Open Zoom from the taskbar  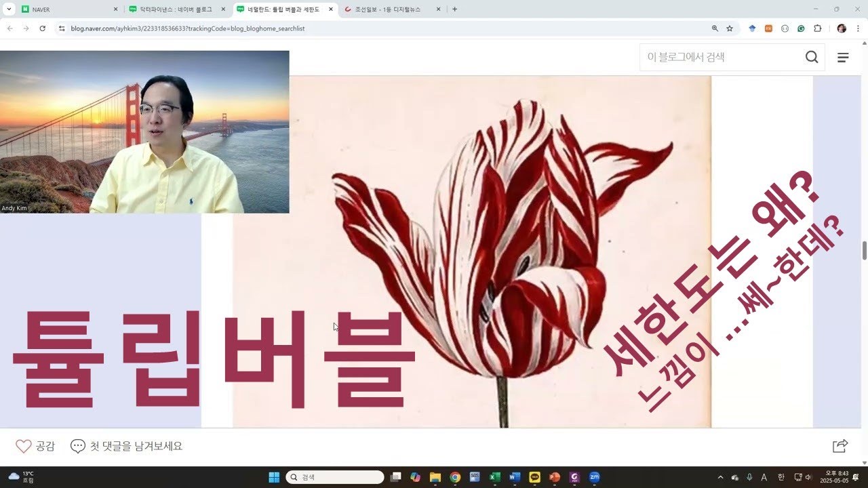pos(595,477)
